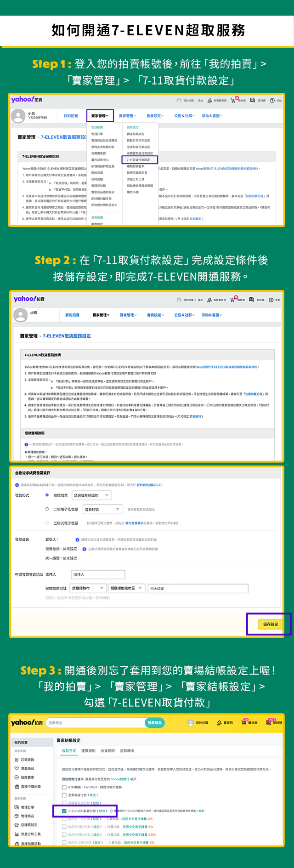Click the 收件人 input field

click(x=98, y=574)
